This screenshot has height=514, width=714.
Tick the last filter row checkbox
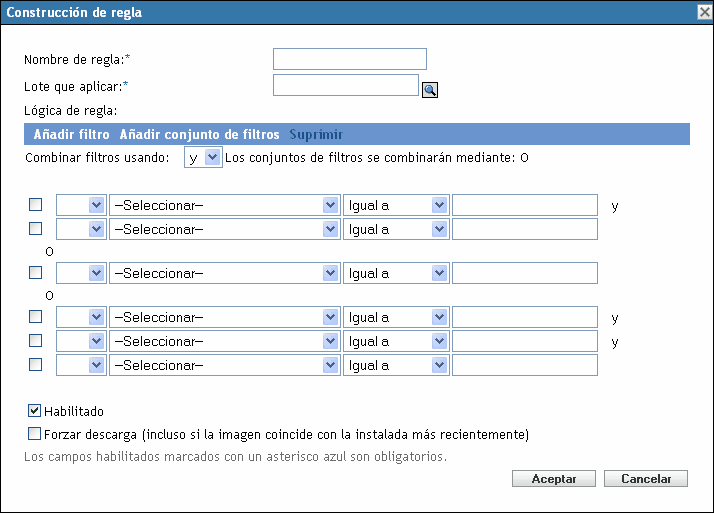(36, 365)
